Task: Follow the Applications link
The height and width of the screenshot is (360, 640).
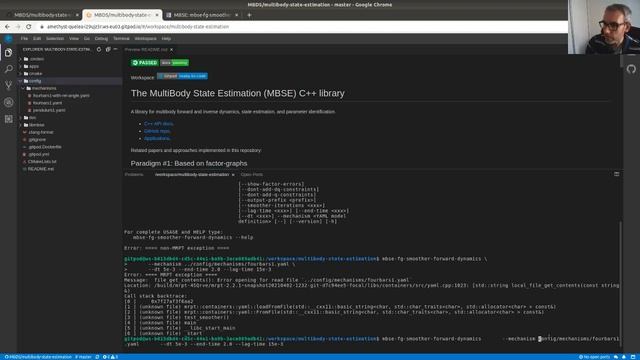Action: click(x=157, y=138)
